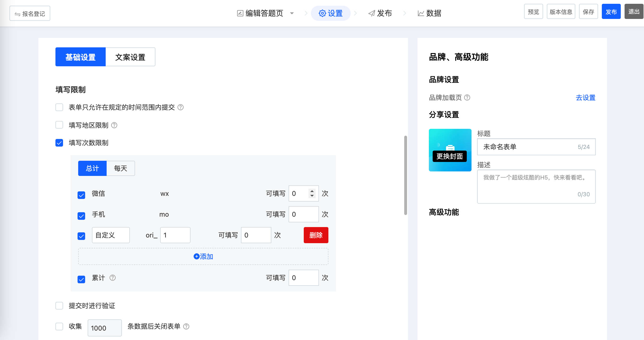The height and width of the screenshot is (340, 644).
Task: Focus the 手机 可填写 count field
Action: (x=304, y=214)
